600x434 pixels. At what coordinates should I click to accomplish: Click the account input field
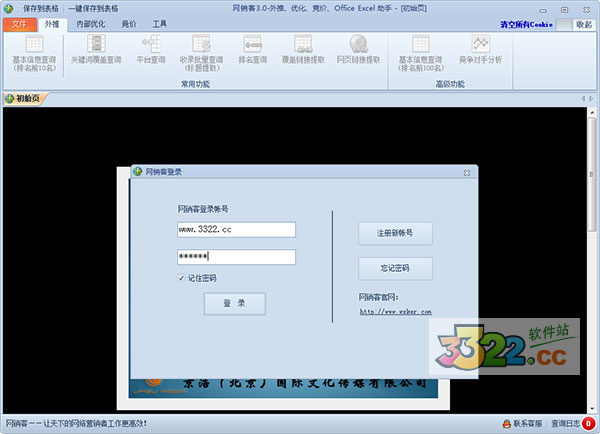pyautogui.click(x=236, y=230)
